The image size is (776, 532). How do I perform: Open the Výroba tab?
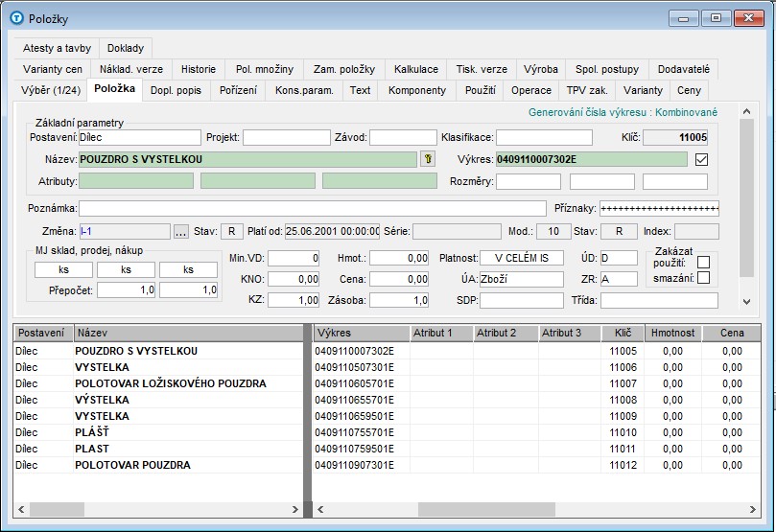(541, 69)
